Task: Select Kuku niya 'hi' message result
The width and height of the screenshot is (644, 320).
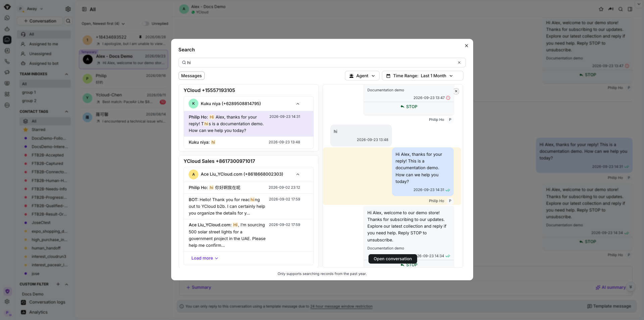Action: pos(249,142)
